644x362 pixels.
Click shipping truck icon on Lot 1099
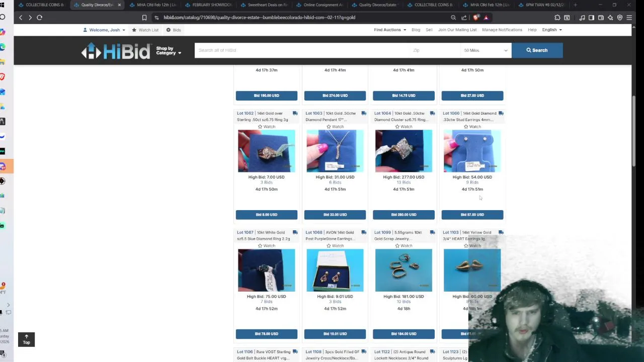[432, 232]
